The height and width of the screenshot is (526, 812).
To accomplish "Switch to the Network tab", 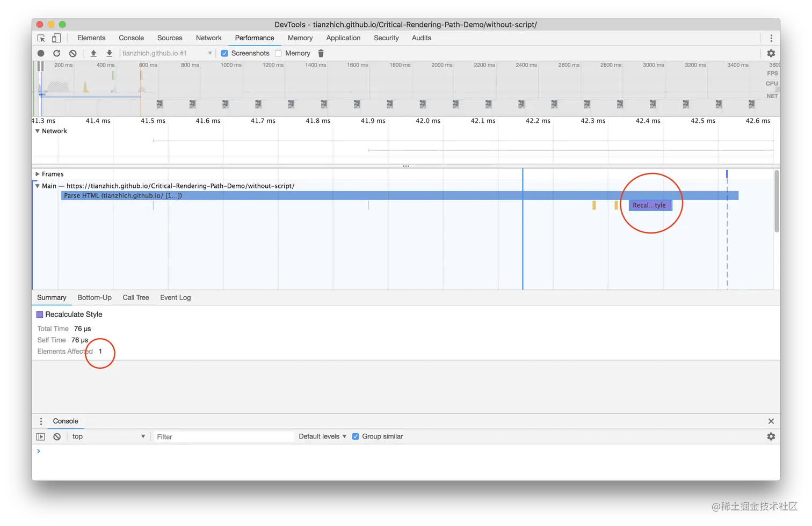I will (209, 38).
